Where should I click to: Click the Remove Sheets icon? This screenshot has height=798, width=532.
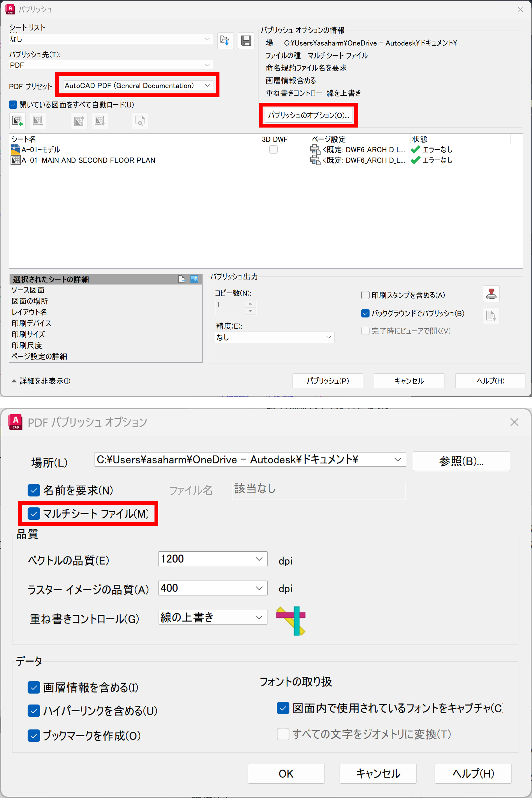(38, 121)
